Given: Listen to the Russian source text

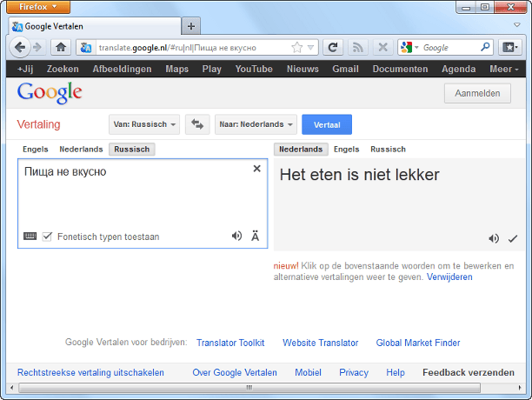Looking at the screenshot, I should [x=236, y=236].
